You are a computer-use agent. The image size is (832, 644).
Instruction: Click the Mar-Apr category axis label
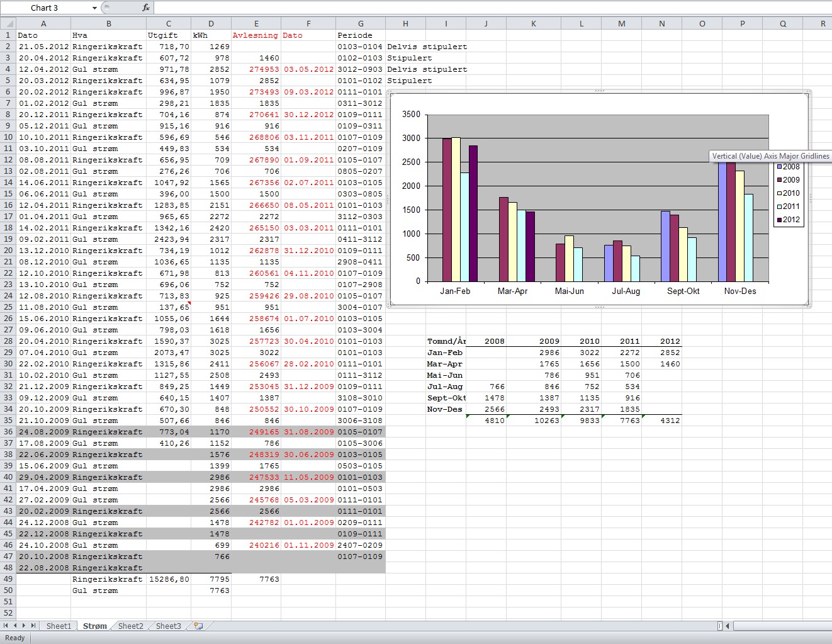coord(512,291)
